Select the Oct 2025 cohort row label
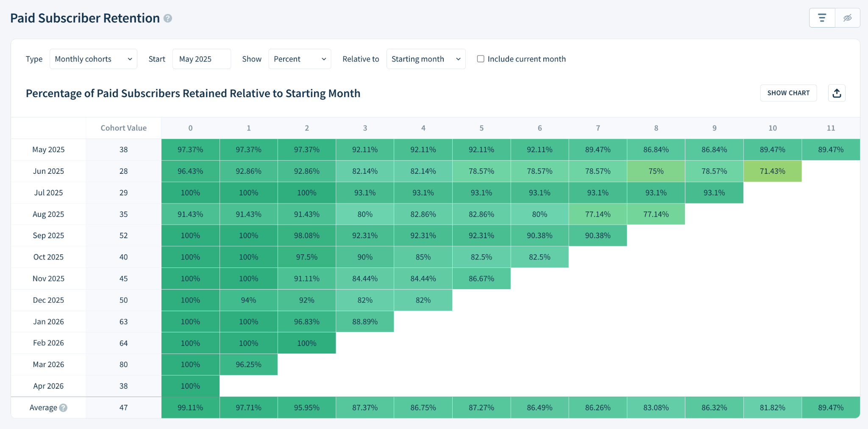This screenshot has width=868, height=429. click(x=48, y=257)
